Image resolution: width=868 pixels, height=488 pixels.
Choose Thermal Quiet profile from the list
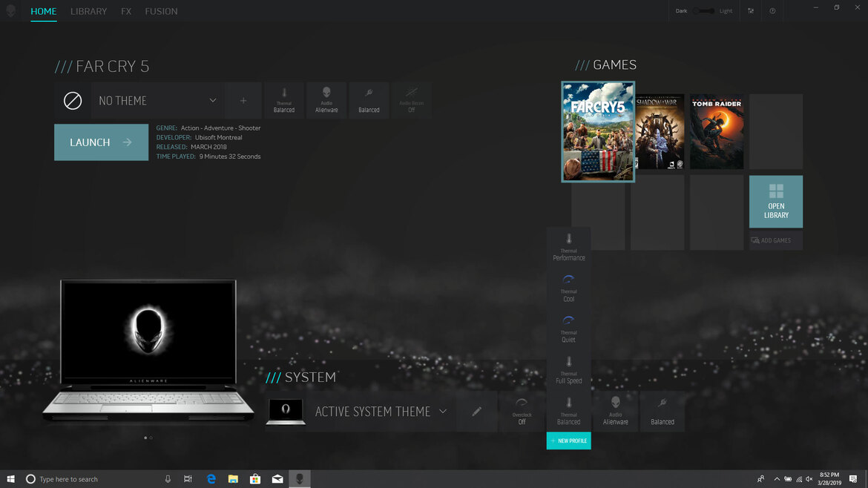click(568, 330)
